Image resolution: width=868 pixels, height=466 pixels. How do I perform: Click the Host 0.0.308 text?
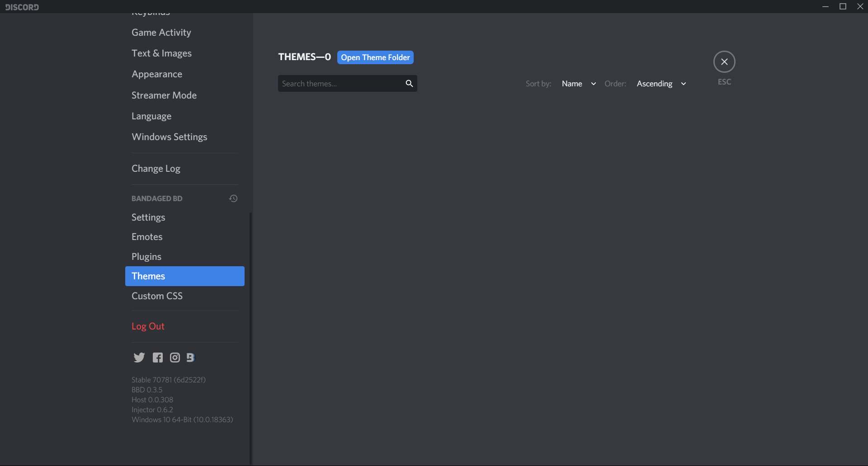click(152, 400)
